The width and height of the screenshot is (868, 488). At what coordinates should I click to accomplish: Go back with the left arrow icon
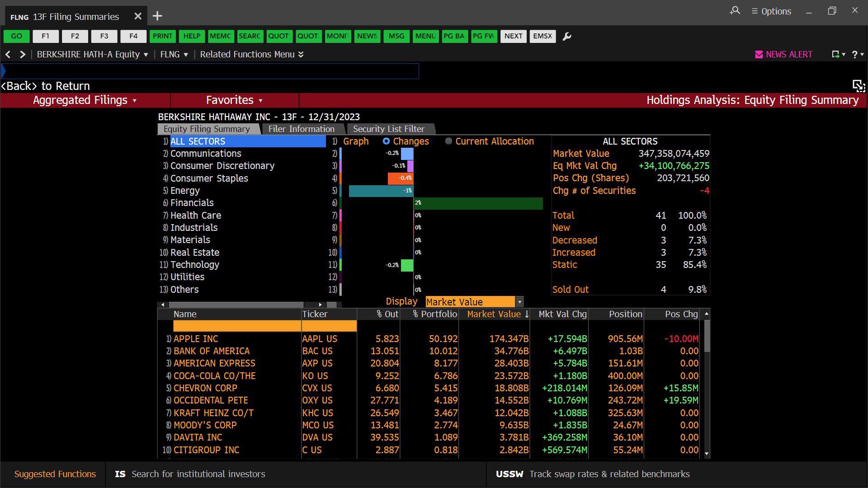(x=8, y=54)
